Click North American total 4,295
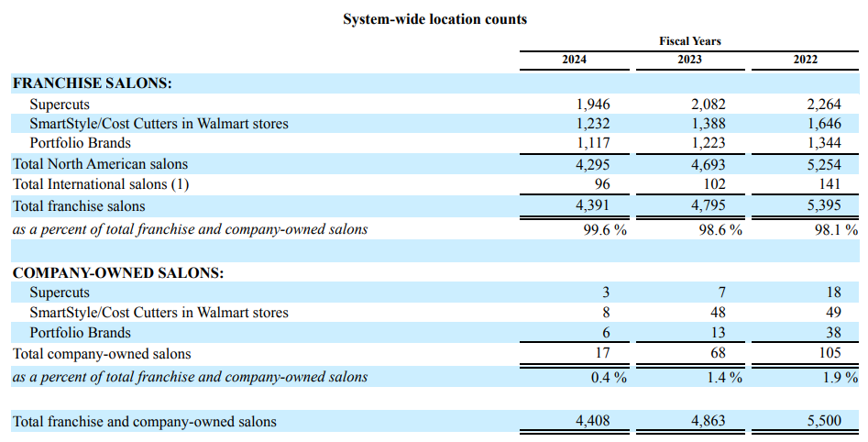868x442 pixels. coord(593,164)
